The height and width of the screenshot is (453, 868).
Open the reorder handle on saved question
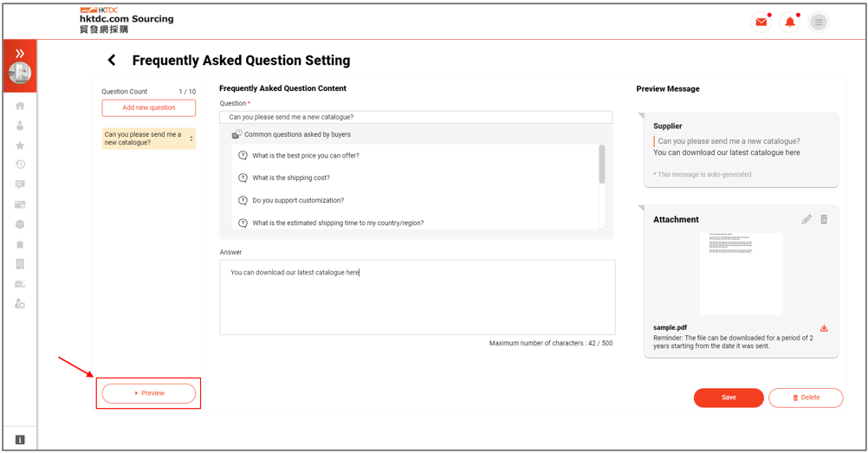pyautogui.click(x=191, y=139)
